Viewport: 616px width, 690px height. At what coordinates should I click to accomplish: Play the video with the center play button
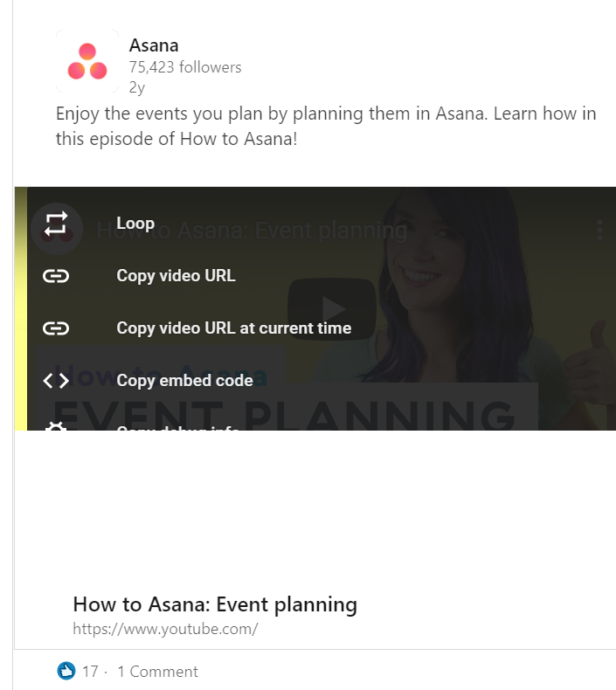coord(331,309)
